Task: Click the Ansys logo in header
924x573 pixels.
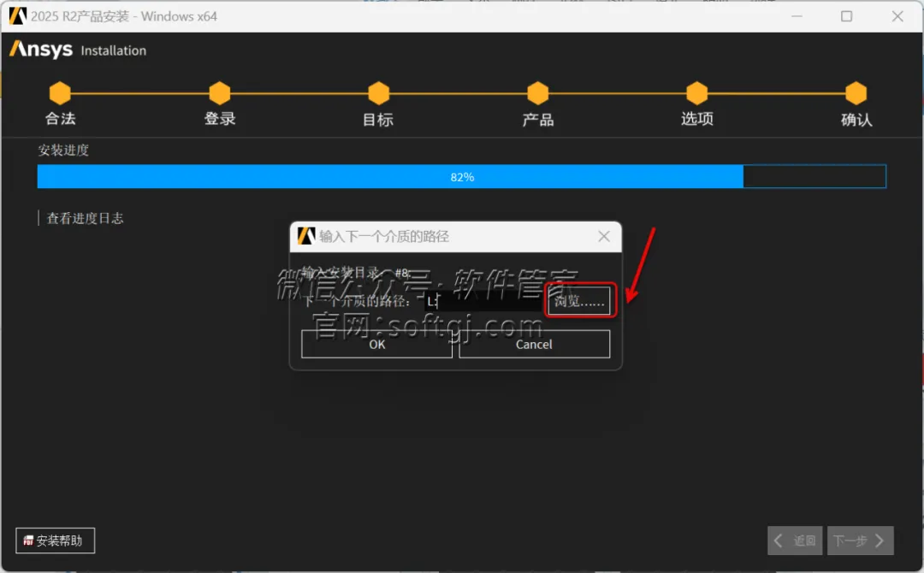Action: tap(41, 50)
